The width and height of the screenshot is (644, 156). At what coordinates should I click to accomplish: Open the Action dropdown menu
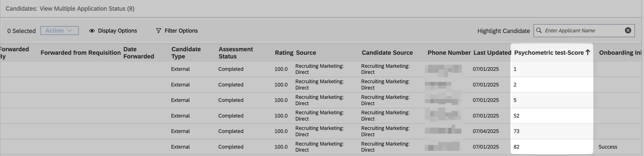pos(59,31)
